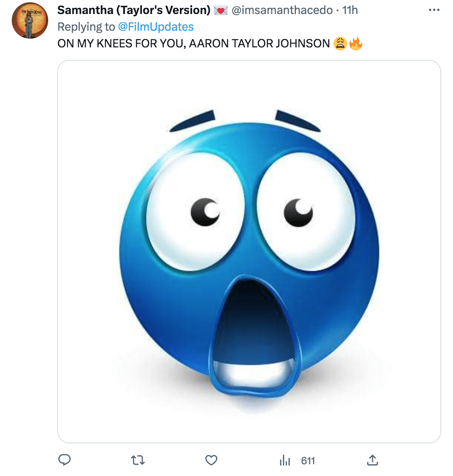Screen dimensions: 453x476
Task: Open the bar chart analytics icon
Action: tap(285, 461)
